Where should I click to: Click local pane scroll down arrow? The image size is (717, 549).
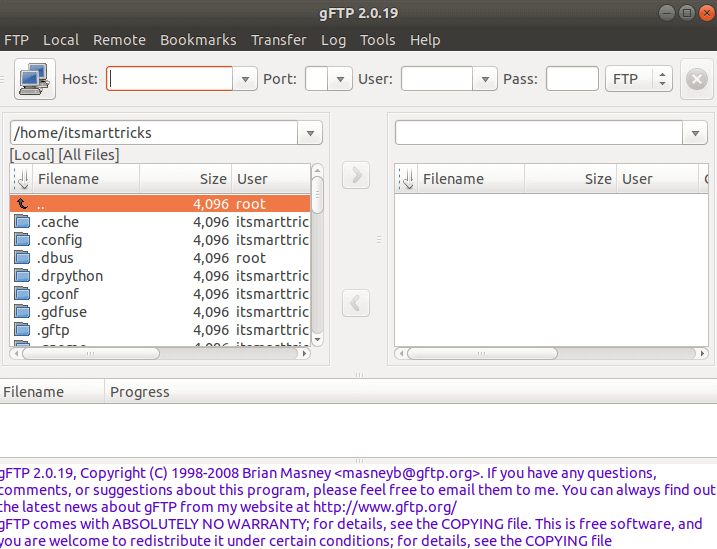tap(317, 340)
